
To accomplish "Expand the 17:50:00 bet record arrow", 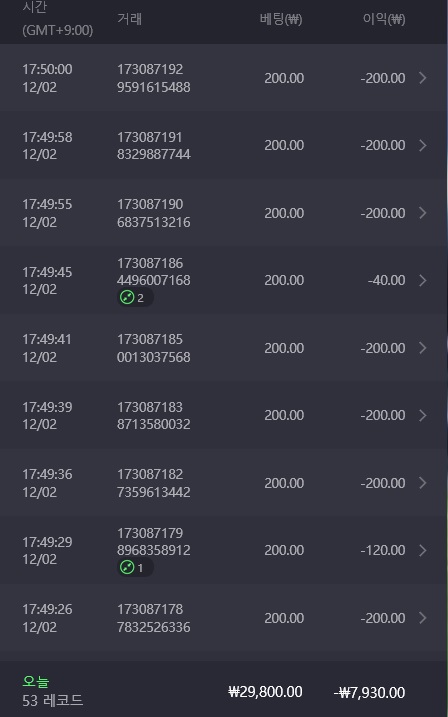I will [x=423, y=78].
